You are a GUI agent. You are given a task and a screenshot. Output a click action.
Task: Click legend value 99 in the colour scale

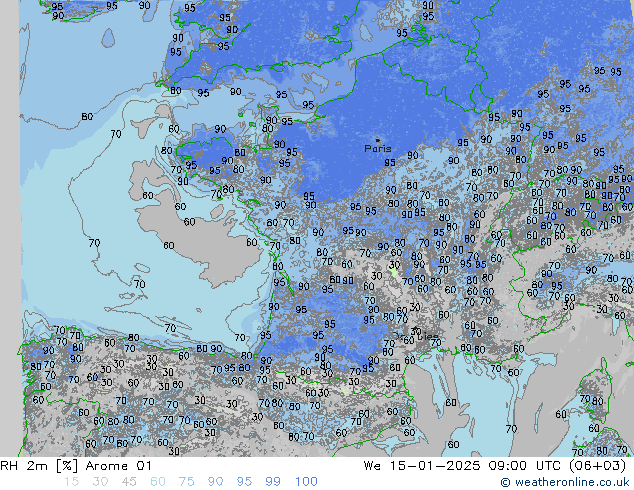(x=273, y=482)
